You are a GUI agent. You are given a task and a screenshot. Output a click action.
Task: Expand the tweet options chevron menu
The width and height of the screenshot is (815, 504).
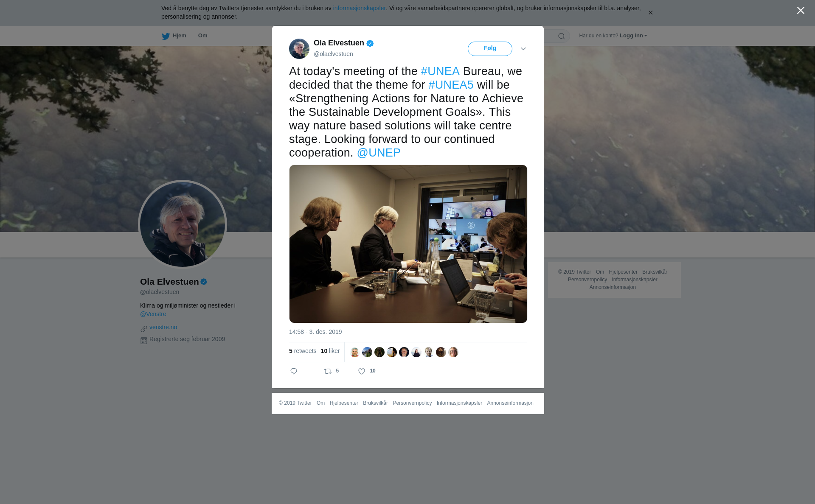(x=523, y=49)
